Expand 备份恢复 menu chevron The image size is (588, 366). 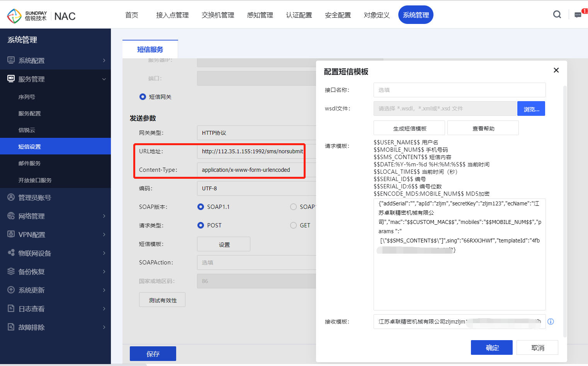point(104,271)
